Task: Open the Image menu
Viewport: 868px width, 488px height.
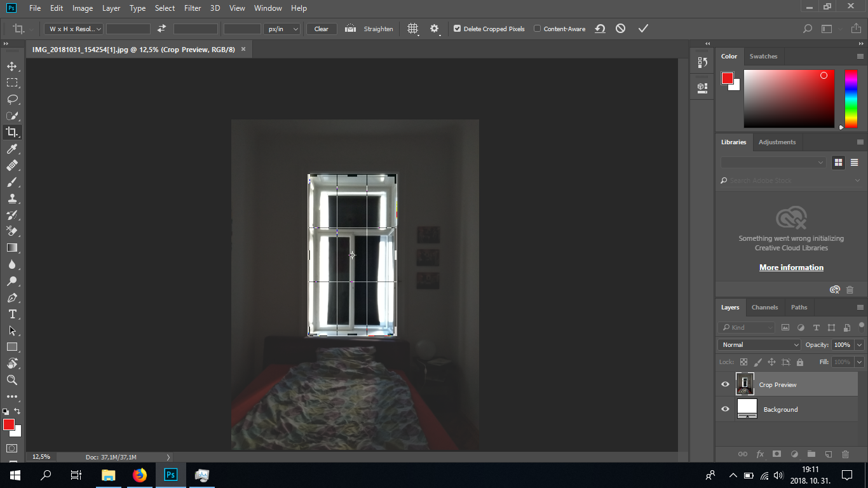Action: (83, 8)
